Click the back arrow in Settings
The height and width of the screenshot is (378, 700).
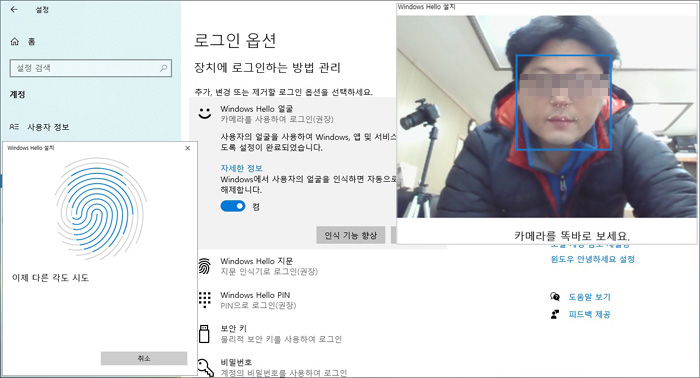(14, 9)
